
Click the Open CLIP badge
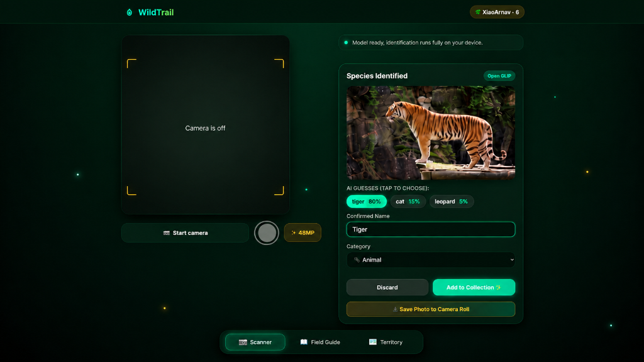click(499, 76)
